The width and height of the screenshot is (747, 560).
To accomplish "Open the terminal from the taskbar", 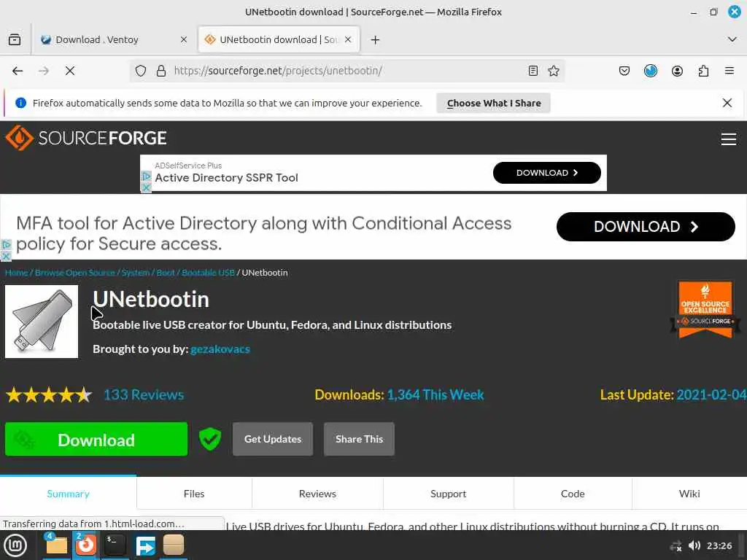I will pyautogui.click(x=115, y=545).
